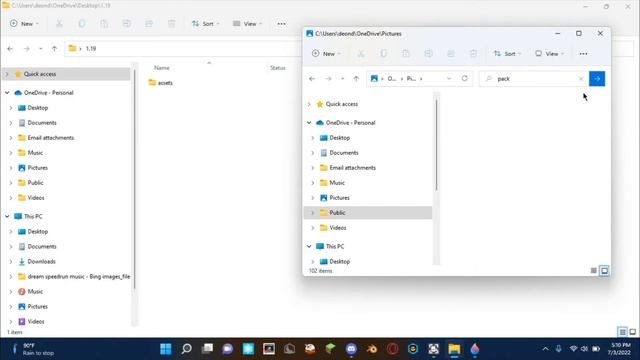Switch Pictures window to large thumbnails view icon
Image resolution: width=640 pixels, height=360 pixels.
pyautogui.click(x=604, y=271)
